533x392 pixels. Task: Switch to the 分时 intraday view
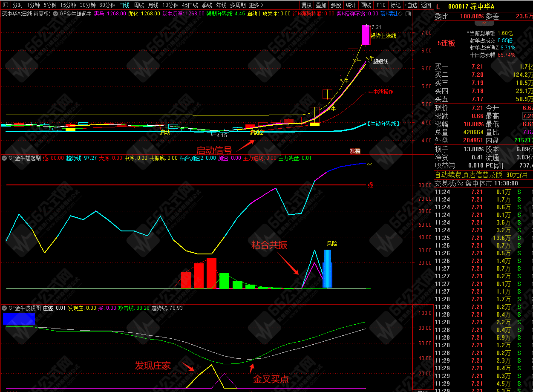[x=17, y=5]
